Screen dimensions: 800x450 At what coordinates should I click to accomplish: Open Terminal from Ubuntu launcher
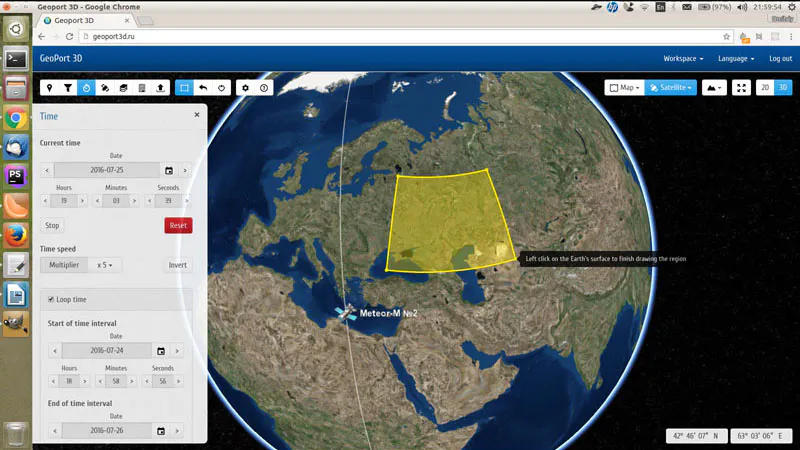point(16,59)
